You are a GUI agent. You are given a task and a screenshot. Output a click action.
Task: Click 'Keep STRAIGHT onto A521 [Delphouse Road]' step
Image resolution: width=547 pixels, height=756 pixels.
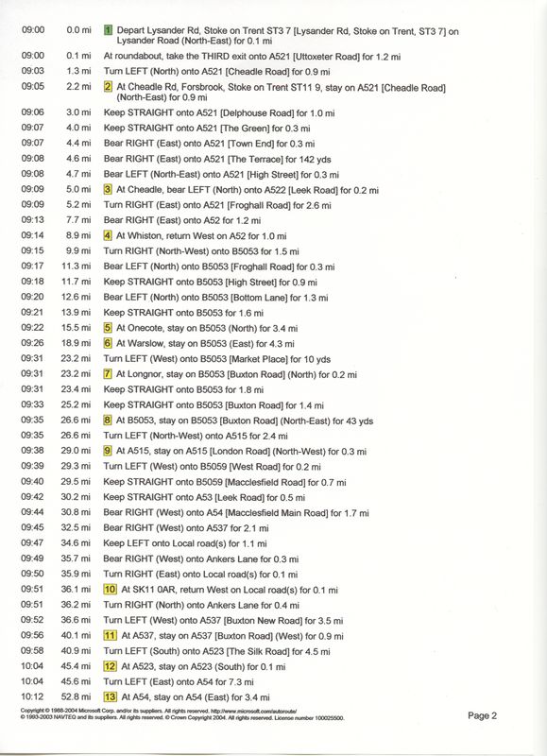click(219, 112)
